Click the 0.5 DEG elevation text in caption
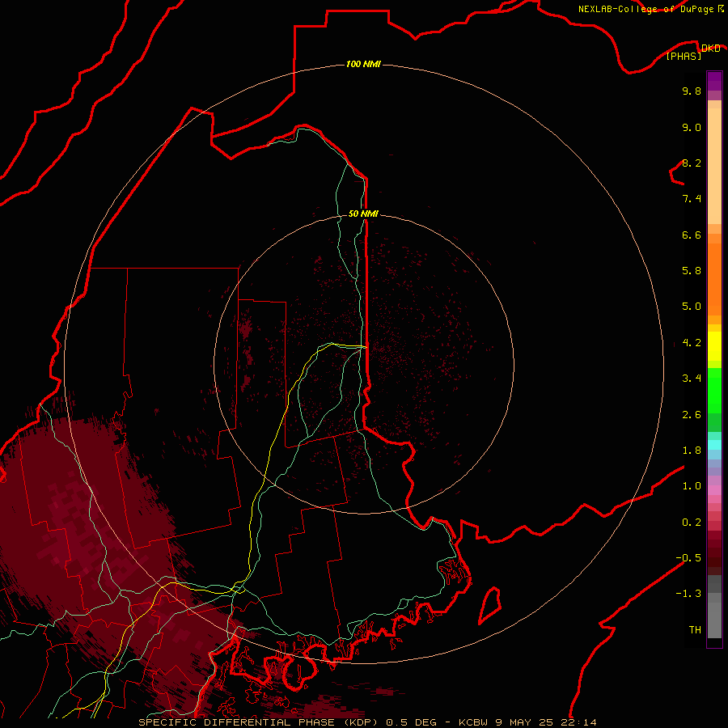 (412, 722)
